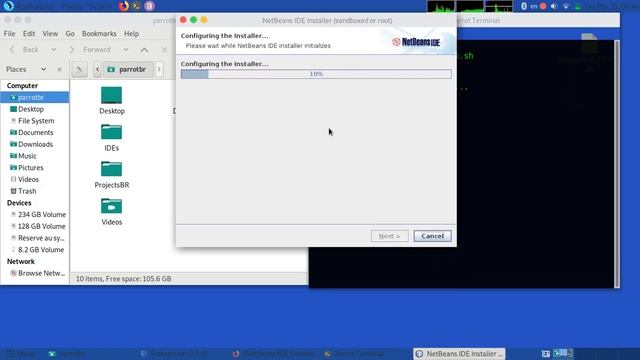
Task: Open the IDEs folder
Action: (x=111, y=138)
